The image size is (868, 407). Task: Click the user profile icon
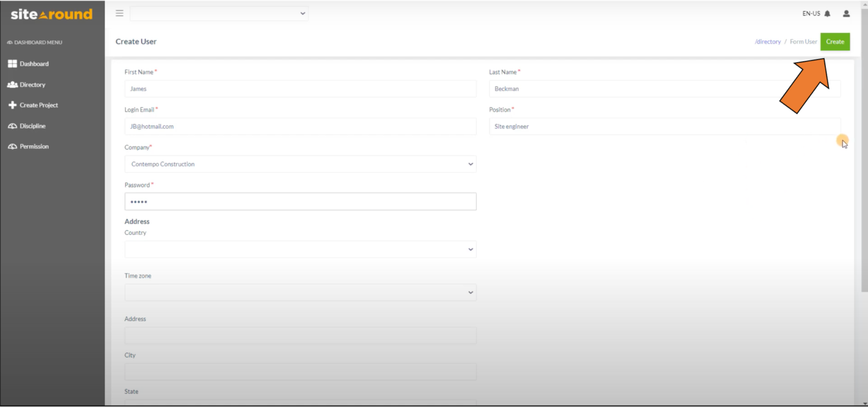pyautogui.click(x=846, y=13)
